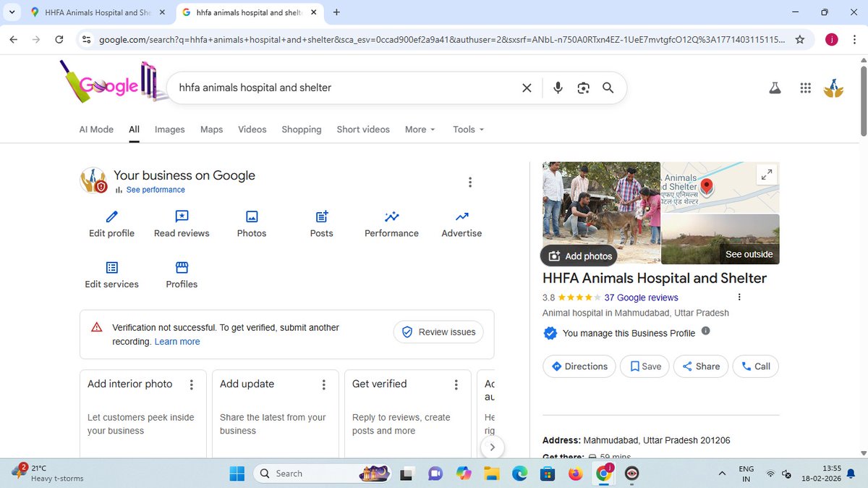The height and width of the screenshot is (488, 868).
Task: Open Google account avatar in page
Action: point(834,88)
